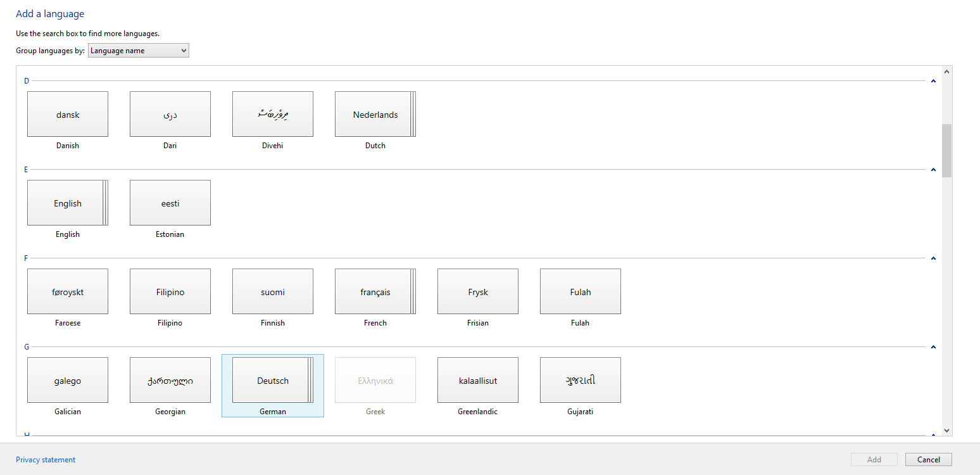Image resolution: width=980 pixels, height=475 pixels.
Task: Select the English language tile
Action: pyautogui.click(x=66, y=203)
